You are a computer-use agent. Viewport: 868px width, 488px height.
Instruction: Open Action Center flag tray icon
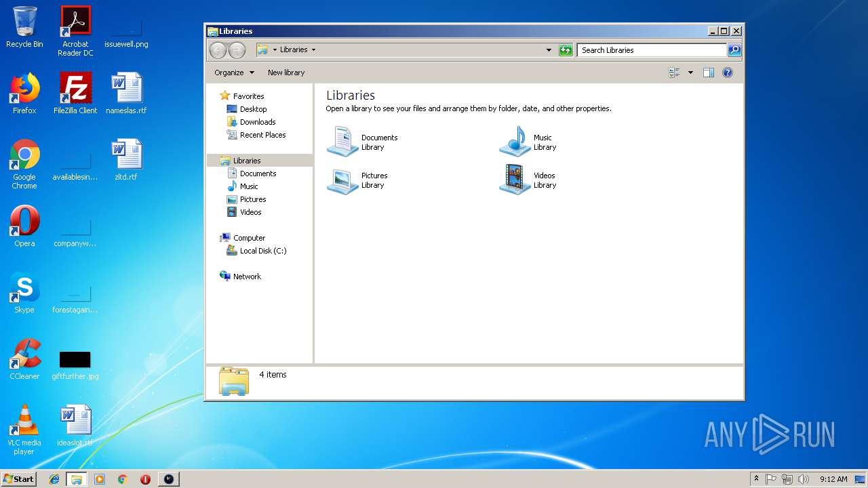[771, 479]
